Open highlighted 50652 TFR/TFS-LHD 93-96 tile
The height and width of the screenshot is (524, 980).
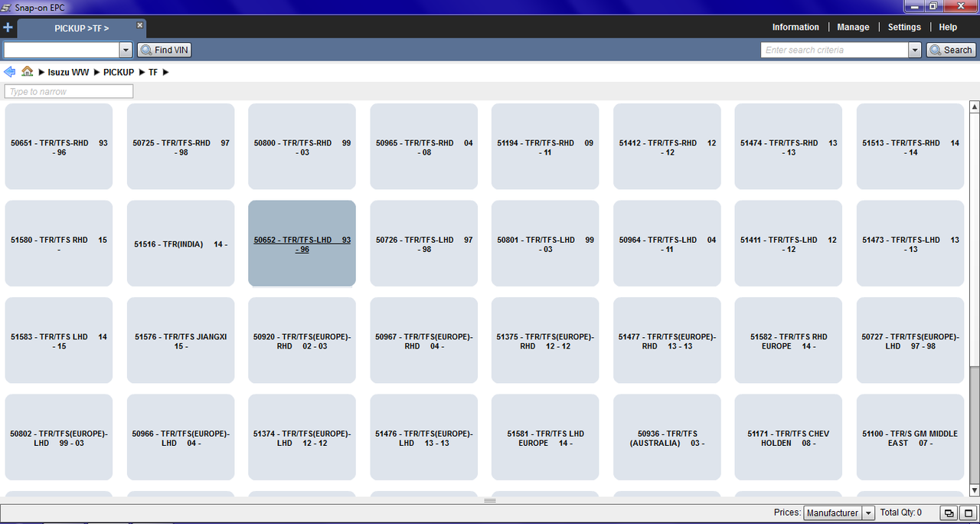click(x=302, y=244)
